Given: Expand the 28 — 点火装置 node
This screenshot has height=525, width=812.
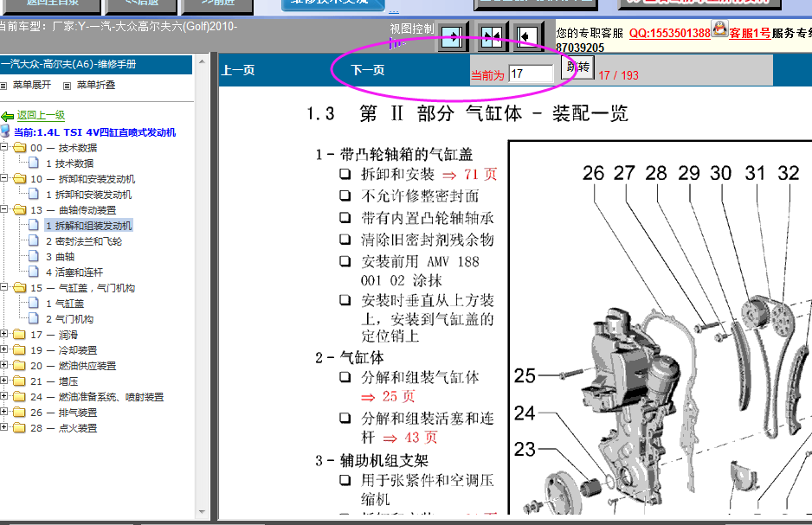Looking at the screenshot, I should coord(3,426).
